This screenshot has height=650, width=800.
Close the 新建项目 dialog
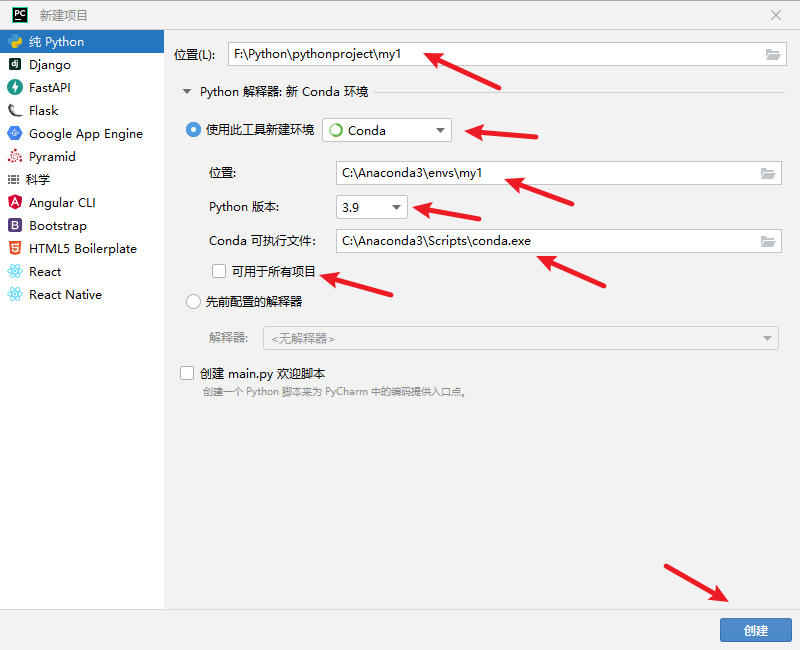click(x=776, y=15)
